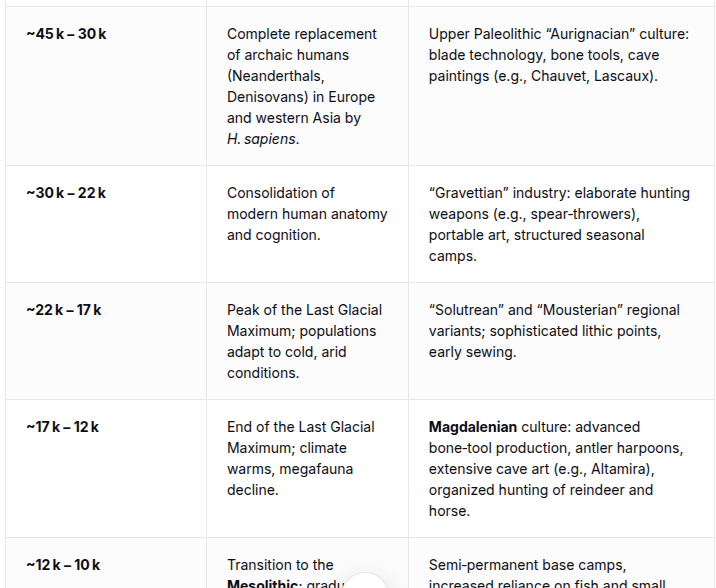
Task: Click the "Peak of the Last Glacial Maximum" cell
Action: point(304,341)
